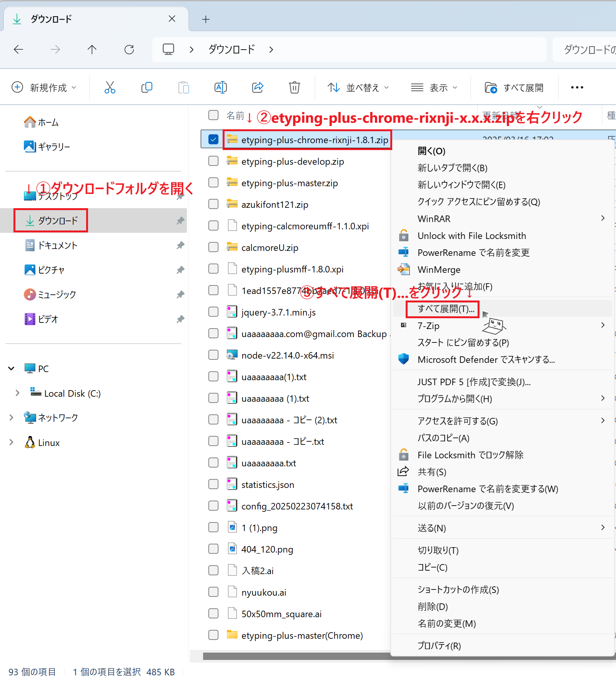Click the pin icon beside ドキュメント
Image resolution: width=616 pixels, height=678 pixels.
coord(180,245)
